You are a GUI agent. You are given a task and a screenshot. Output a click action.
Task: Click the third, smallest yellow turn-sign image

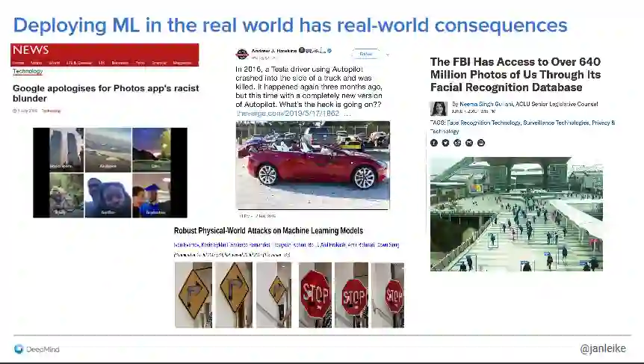pyautogui.click(x=274, y=295)
